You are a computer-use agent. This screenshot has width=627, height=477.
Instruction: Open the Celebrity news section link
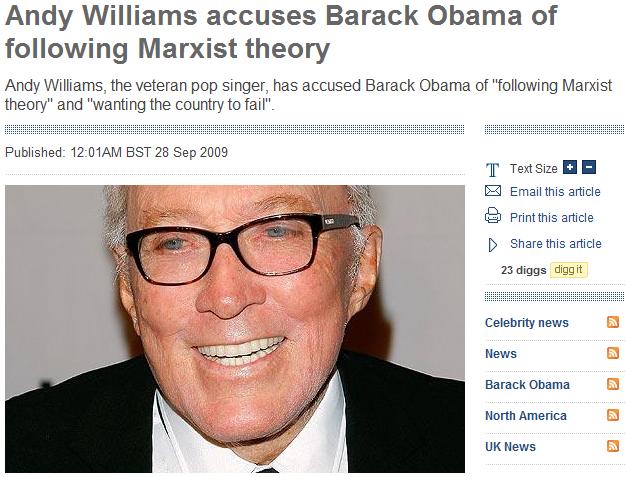click(527, 323)
